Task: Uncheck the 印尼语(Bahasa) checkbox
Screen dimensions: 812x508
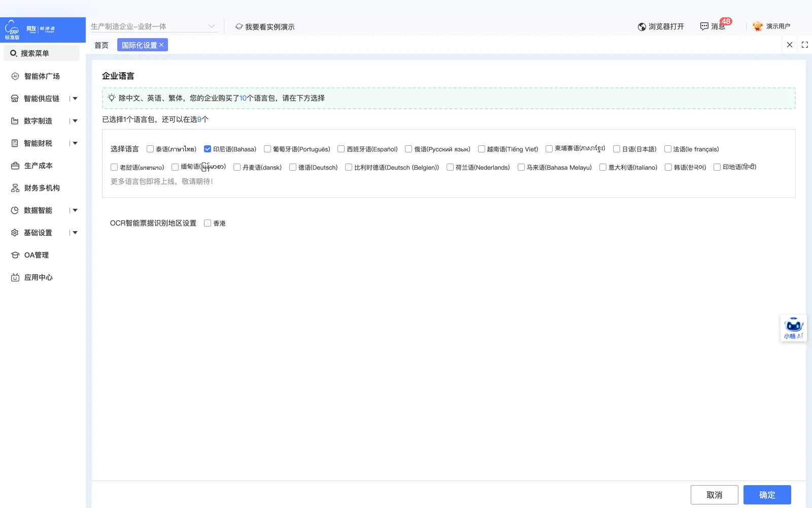Action: point(208,149)
